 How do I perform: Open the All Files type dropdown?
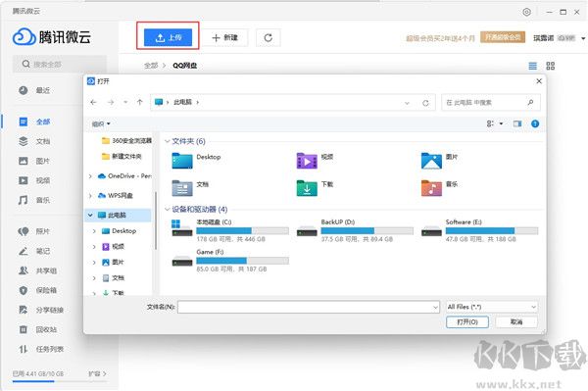pos(492,307)
